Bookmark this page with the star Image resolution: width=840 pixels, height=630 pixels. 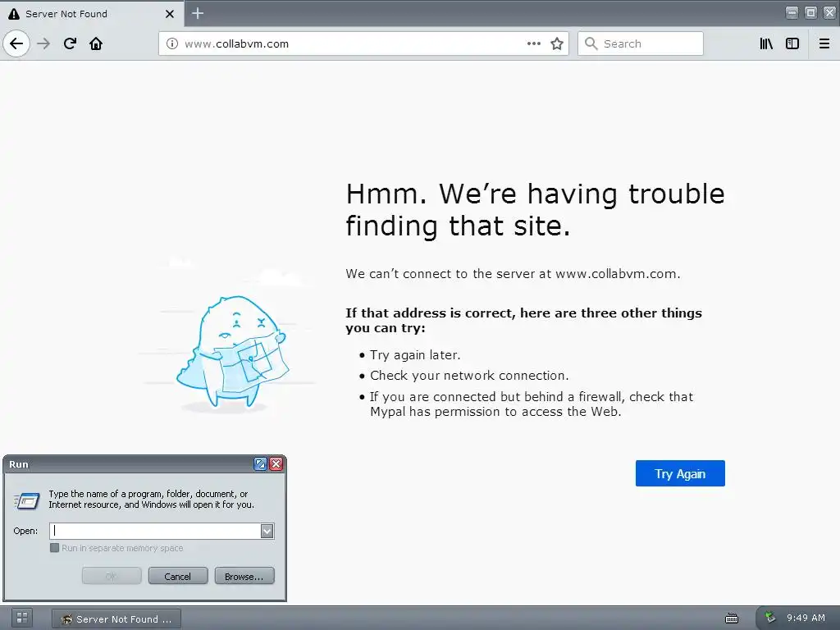pyautogui.click(x=557, y=43)
